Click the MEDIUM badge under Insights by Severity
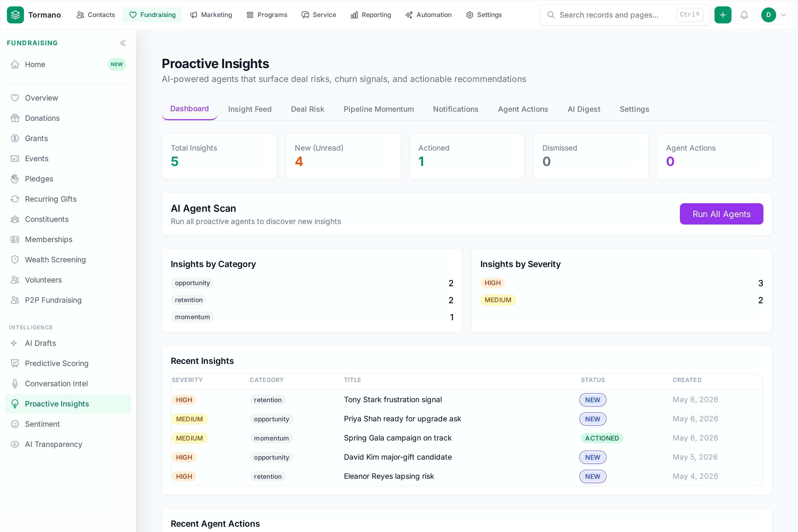798x532 pixels. [498, 300]
